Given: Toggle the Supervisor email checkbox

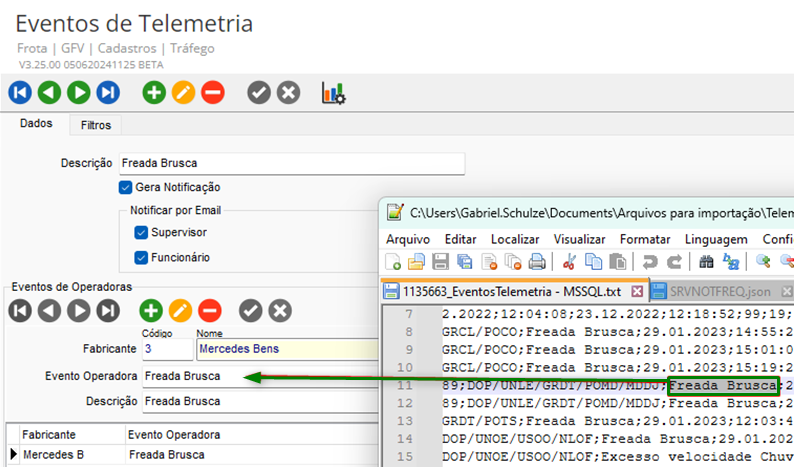Looking at the screenshot, I should [141, 232].
